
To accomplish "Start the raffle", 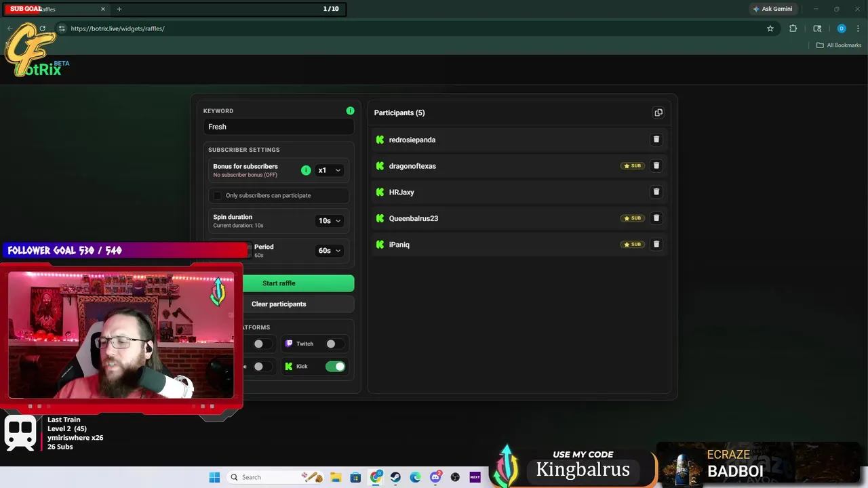I will pyautogui.click(x=279, y=283).
